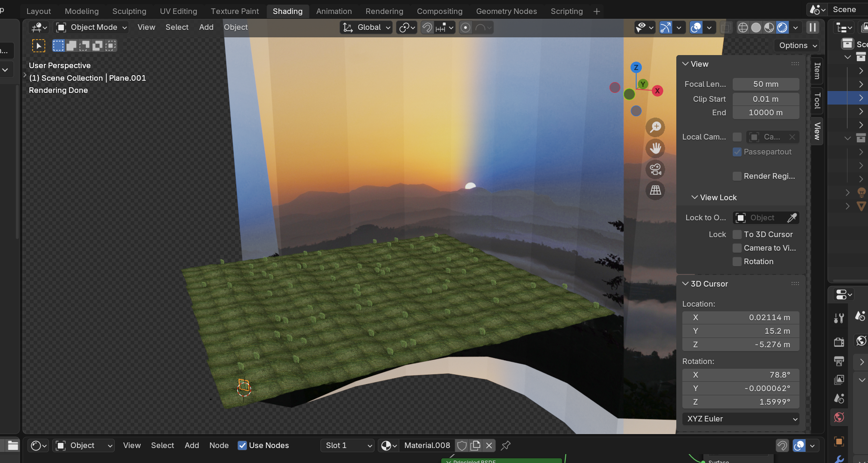Collapse the 3D Cursor panel
868x463 pixels.
pyautogui.click(x=685, y=284)
